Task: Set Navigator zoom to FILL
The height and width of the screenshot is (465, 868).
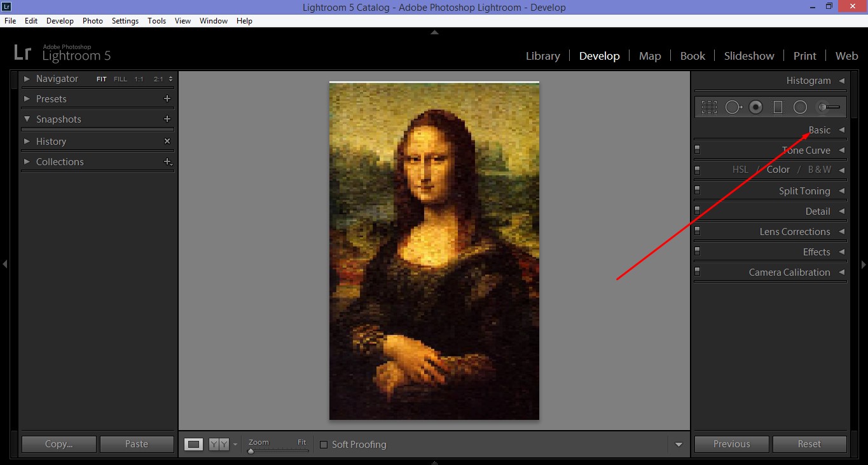Action: [x=120, y=79]
